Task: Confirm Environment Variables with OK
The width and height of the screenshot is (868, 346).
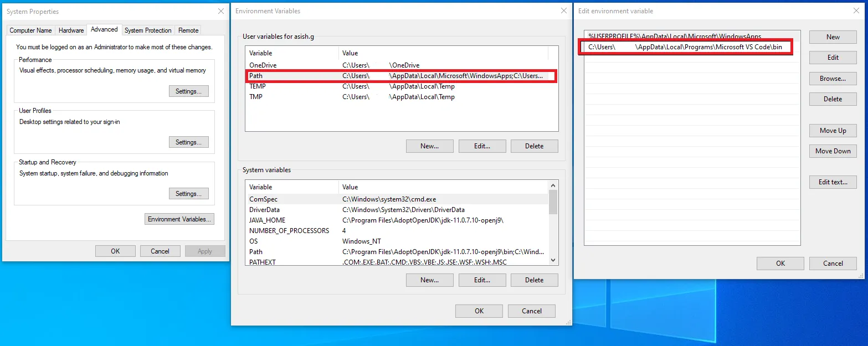Action: point(479,311)
